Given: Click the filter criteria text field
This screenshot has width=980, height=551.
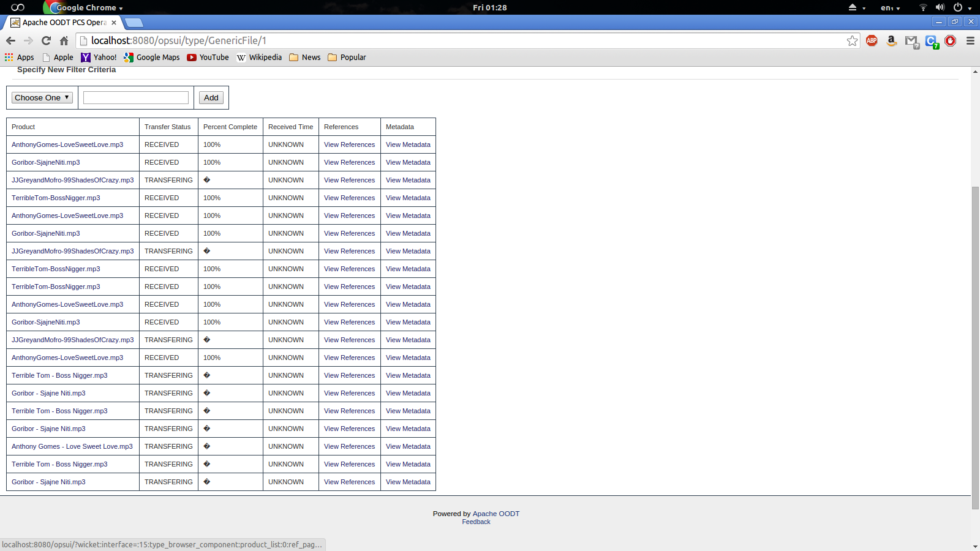Looking at the screenshot, I should pyautogui.click(x=136, y=97).
